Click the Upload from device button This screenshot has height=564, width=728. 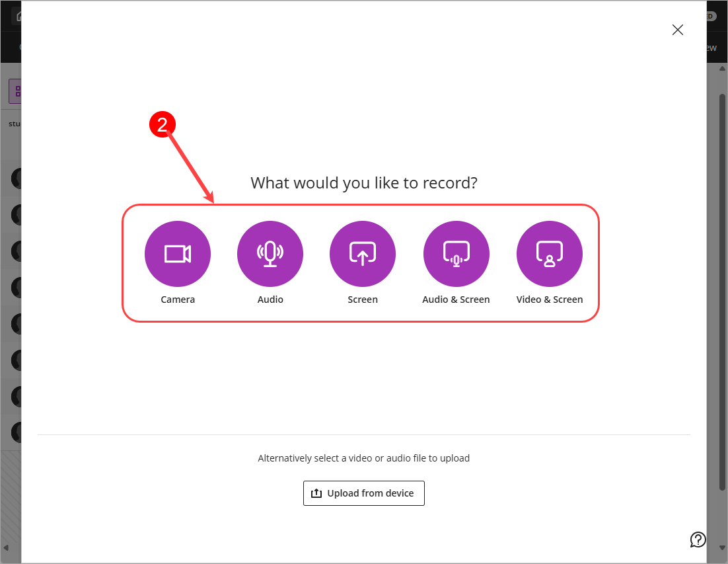pyautogui.click(x=363, y=493)
